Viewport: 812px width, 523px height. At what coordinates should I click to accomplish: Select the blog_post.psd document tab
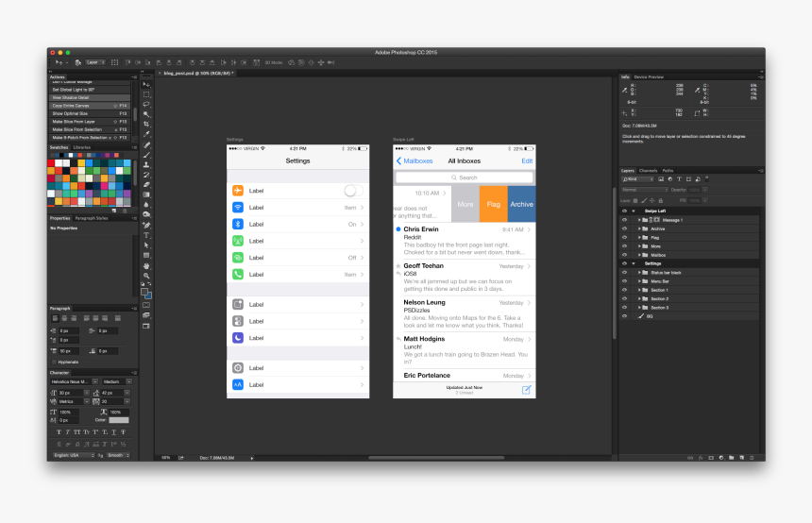point(196,73)
